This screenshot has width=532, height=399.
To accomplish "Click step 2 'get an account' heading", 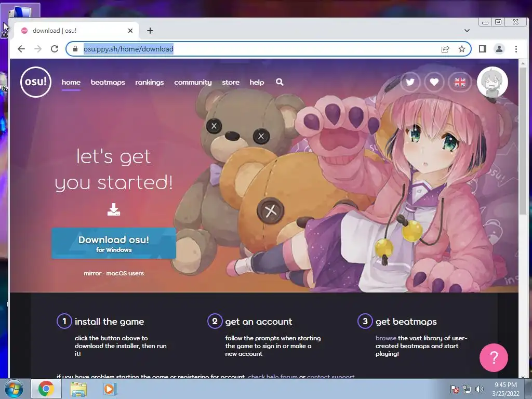I will (259, 322).
